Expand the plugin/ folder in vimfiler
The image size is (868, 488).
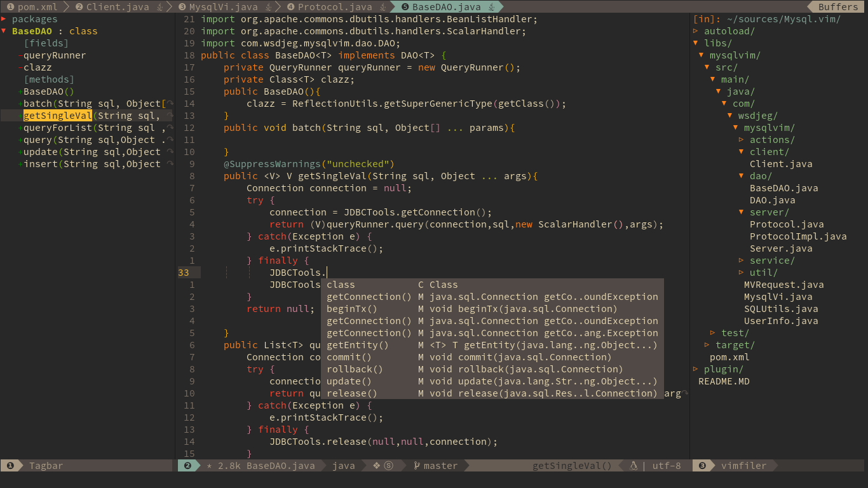click(696, 369)
